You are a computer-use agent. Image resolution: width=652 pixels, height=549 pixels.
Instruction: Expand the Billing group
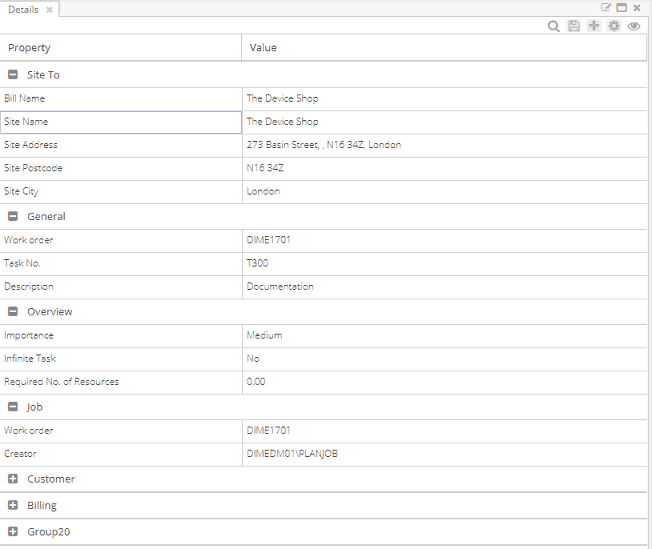[x=13, y=505]
